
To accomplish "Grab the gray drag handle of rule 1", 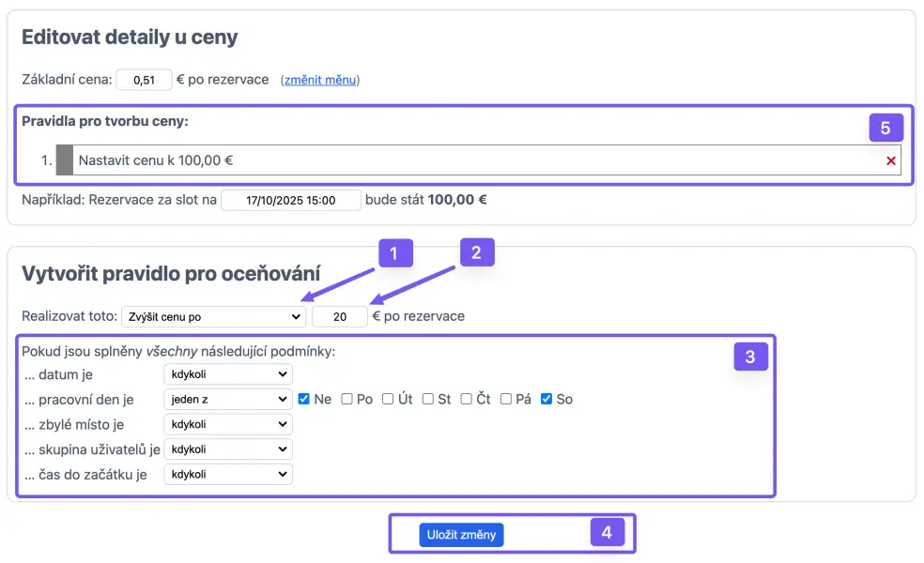I will click(x=64, y=160).
